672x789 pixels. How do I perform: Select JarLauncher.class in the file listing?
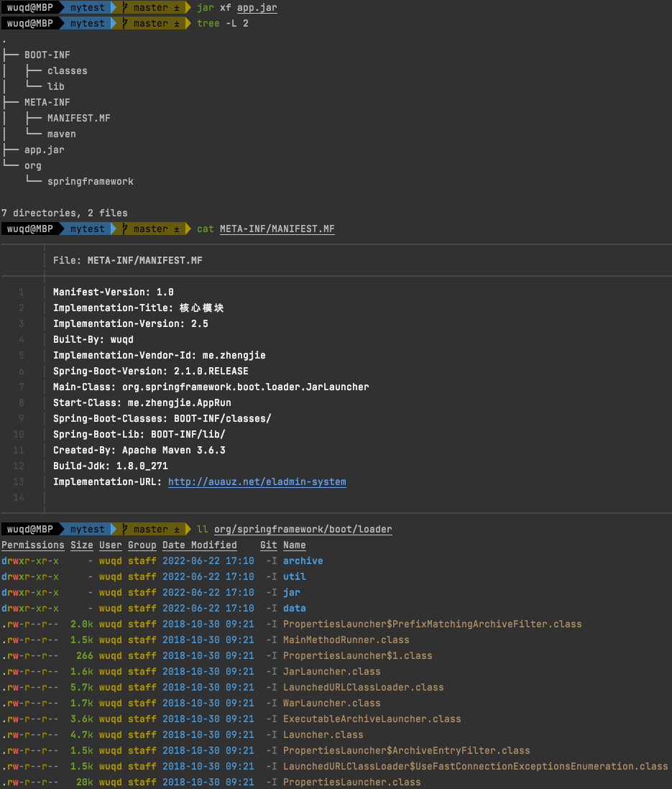(x=331, y=671)
